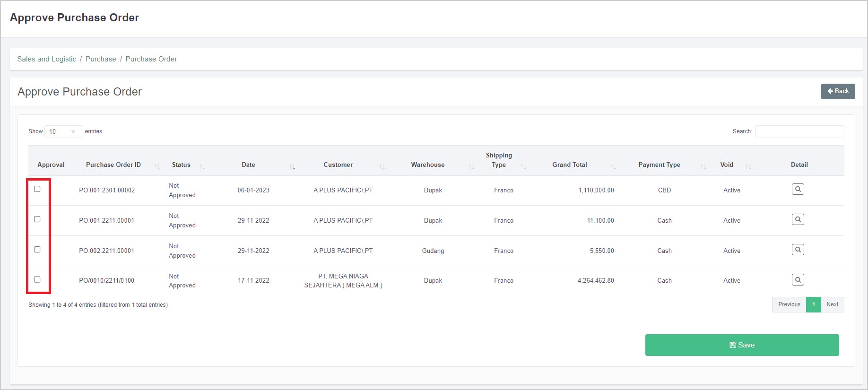
Task: Sort table by Purchase Order ID arrows
Action: 157,166
